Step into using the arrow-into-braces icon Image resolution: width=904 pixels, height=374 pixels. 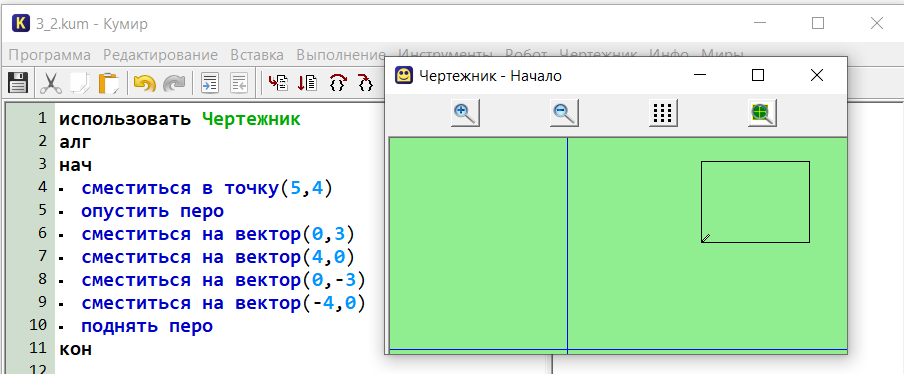[366, 84]
